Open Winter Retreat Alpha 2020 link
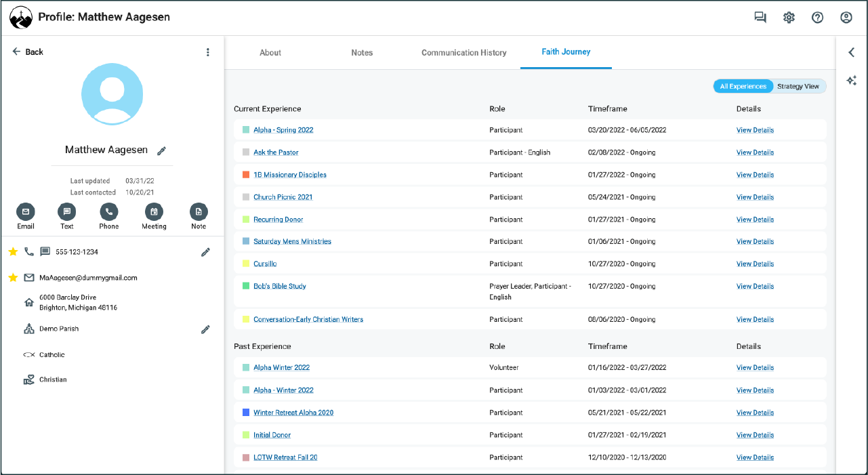The image size is (868, 475). point(293,413)
